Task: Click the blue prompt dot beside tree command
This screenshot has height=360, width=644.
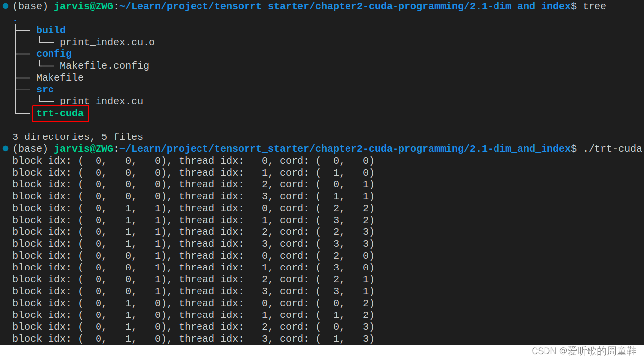Action: point(5,6)
